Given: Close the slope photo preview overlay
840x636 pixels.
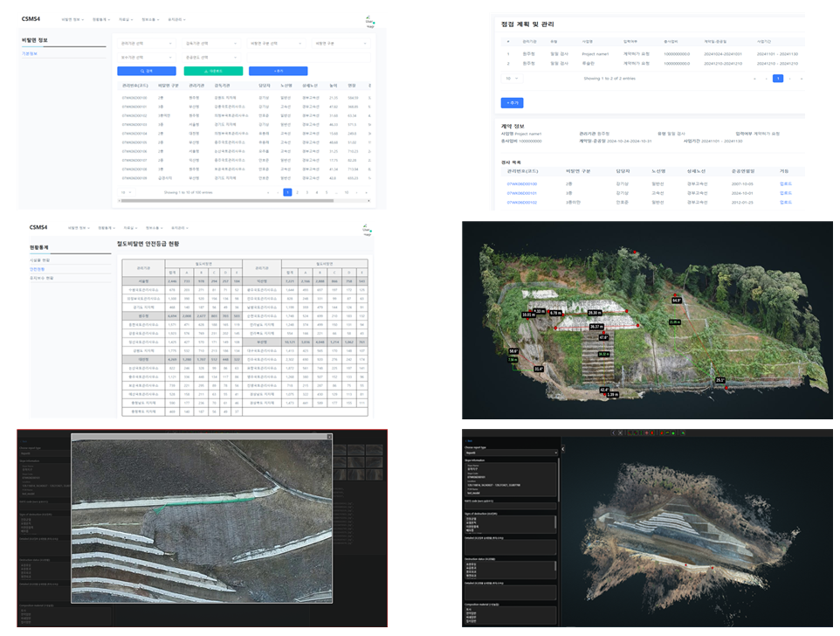Looking at the screenshot, I should tap(328, 437).
